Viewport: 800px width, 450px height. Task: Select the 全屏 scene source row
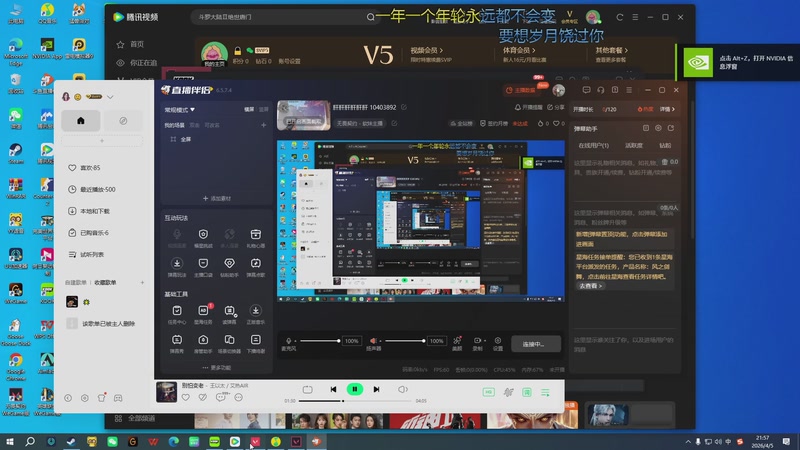click(x=217, y=139)
